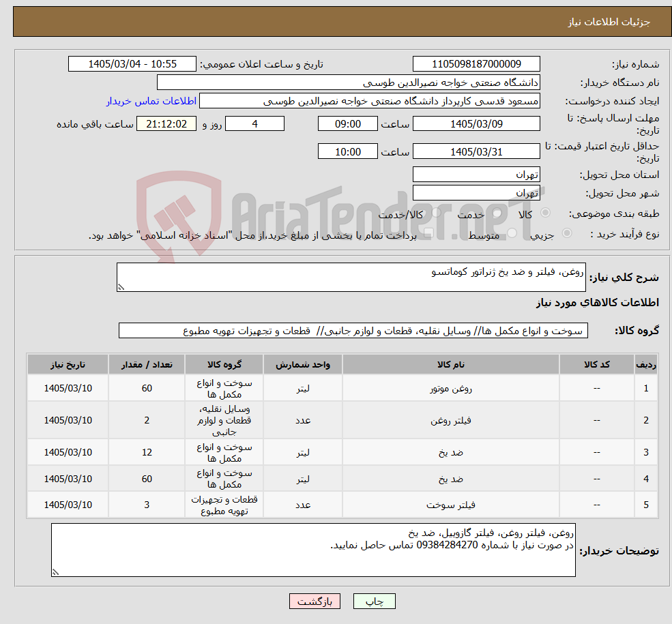Click the buyer notes textarea
This screenshot has height=624, width=672.
[313, 550]
